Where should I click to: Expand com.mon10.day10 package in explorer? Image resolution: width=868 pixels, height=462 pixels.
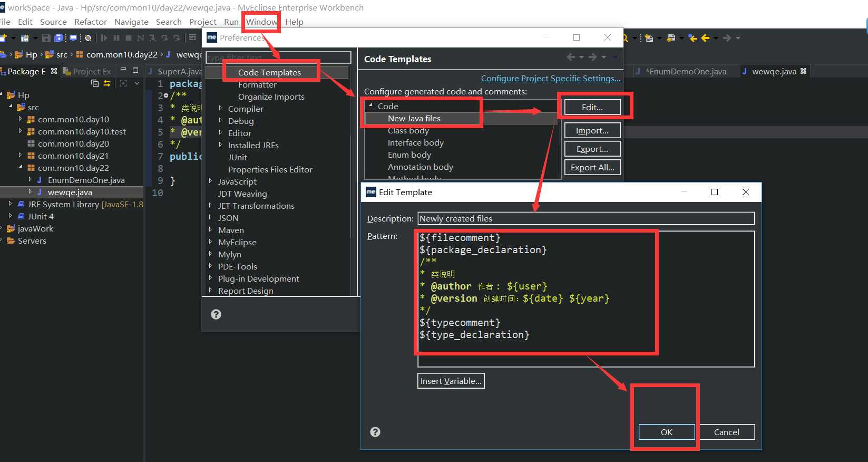coord(20,119)
